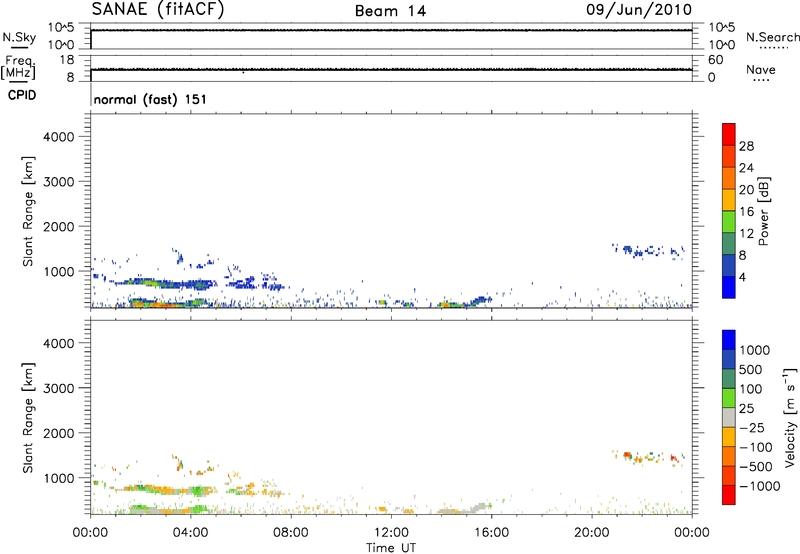Click the 2000 tick label on velocity panel

(59, 433)
